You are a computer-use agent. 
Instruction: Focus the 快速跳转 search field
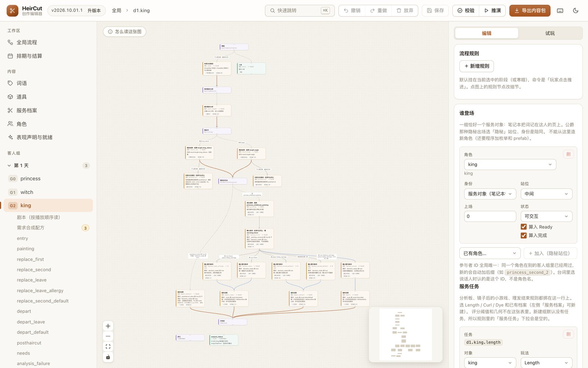click(300, 11)
